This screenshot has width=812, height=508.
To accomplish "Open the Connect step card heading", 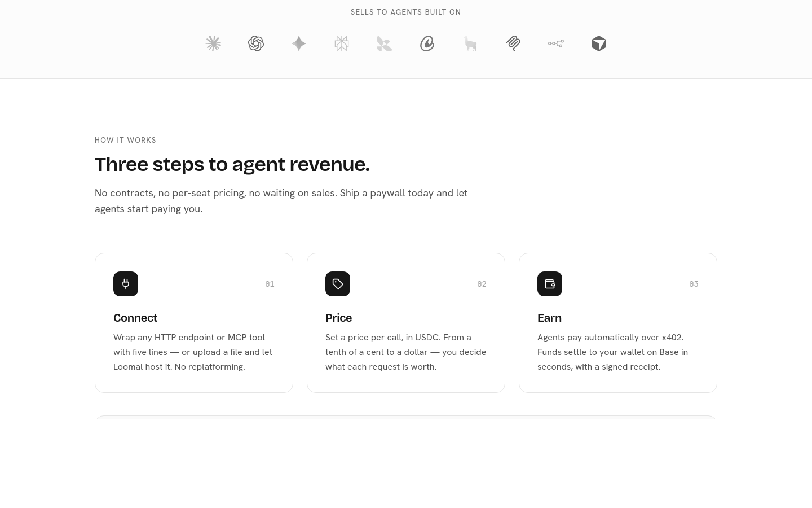I will 135,318.
